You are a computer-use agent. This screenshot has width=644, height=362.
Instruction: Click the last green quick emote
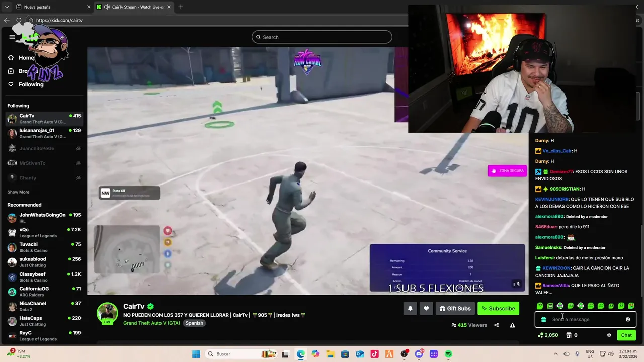631,306
